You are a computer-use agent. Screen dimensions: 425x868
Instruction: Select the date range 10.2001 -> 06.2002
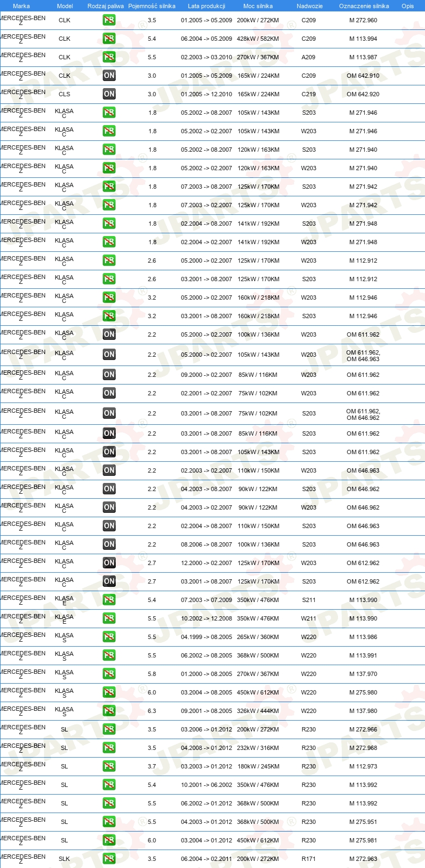click(207, 785)
